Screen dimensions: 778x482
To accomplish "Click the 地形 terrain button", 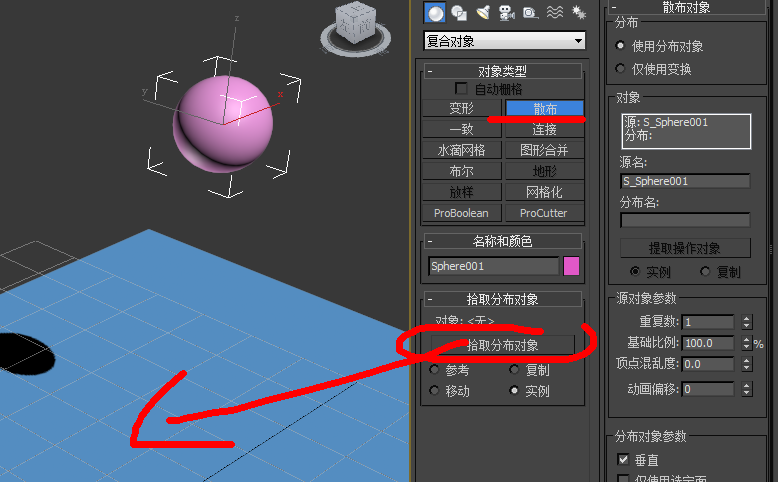I will [545, 171].
